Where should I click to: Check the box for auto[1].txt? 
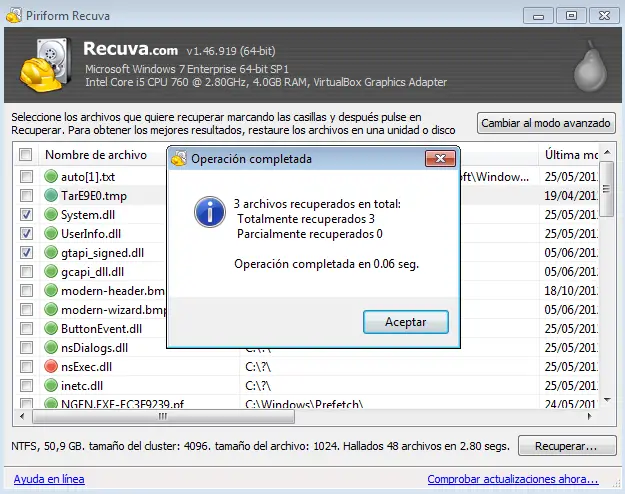tap(26, 177)
